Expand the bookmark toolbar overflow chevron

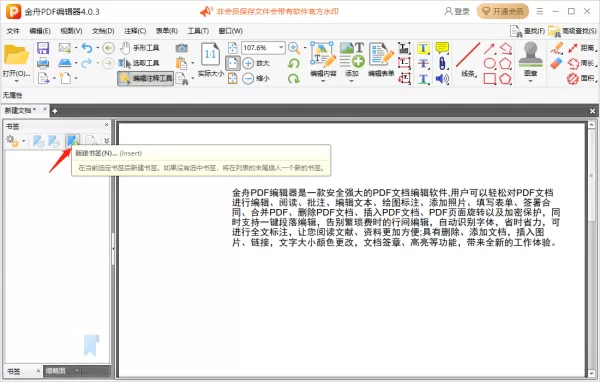(x=106, y=140)
